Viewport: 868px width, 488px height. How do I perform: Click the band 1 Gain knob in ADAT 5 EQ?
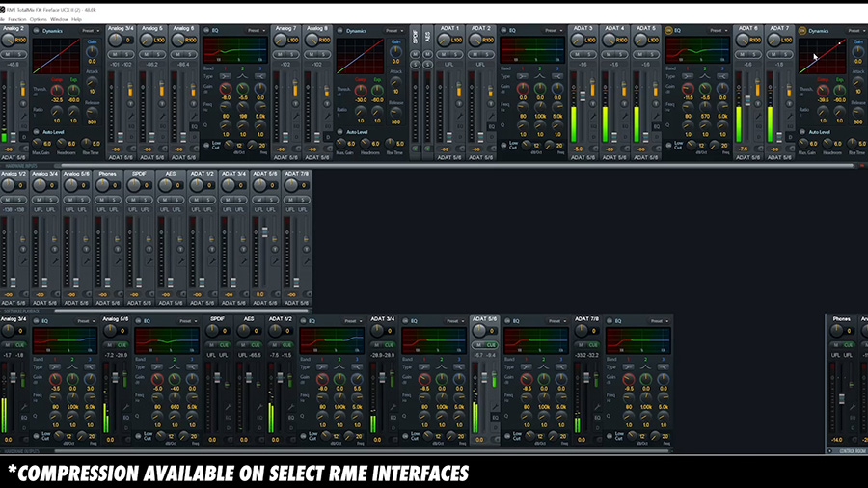(688, 89)
